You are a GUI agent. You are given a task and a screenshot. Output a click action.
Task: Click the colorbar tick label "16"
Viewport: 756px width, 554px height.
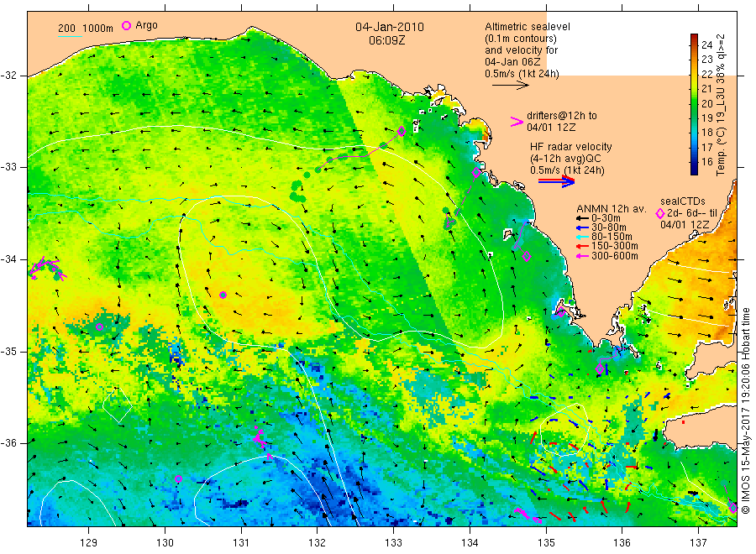pos(706,162)
